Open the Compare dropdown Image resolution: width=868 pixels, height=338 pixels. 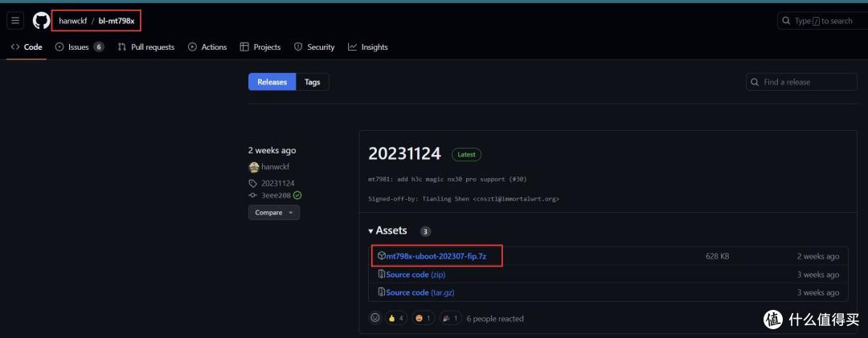click(273, 213)
